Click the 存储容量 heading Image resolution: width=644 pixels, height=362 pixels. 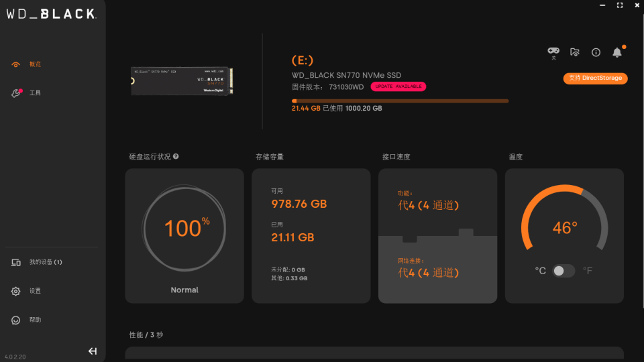[x=270, y=157]
